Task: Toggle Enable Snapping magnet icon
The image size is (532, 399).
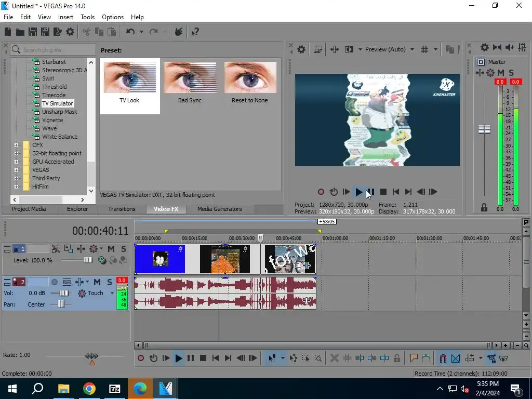Action: tap(443, 358)
